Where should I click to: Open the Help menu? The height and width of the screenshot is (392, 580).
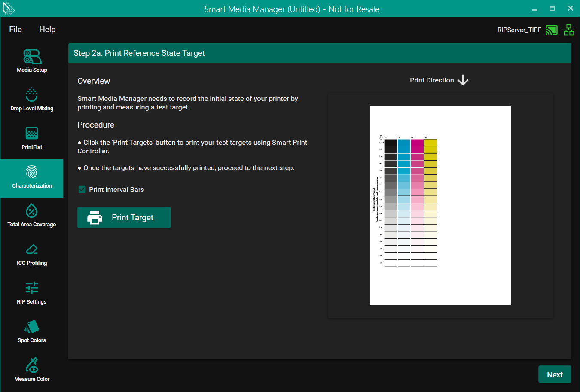tap(47, 29)
